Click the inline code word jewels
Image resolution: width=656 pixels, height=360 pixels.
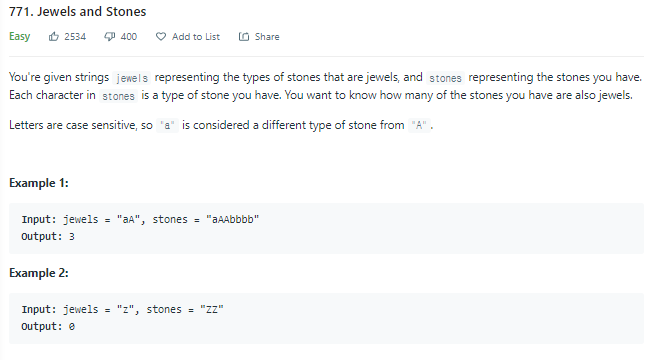pyautogui.click(x=132, y=78)
